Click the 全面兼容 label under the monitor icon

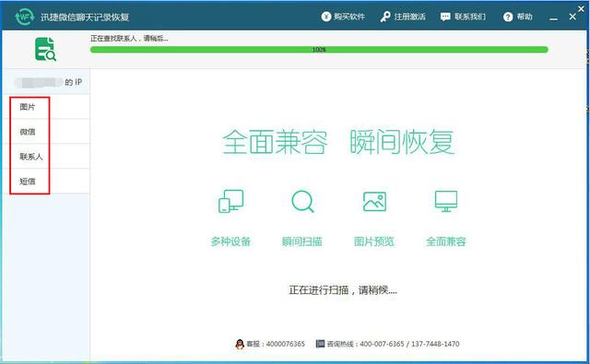click(x=446, y=241)
